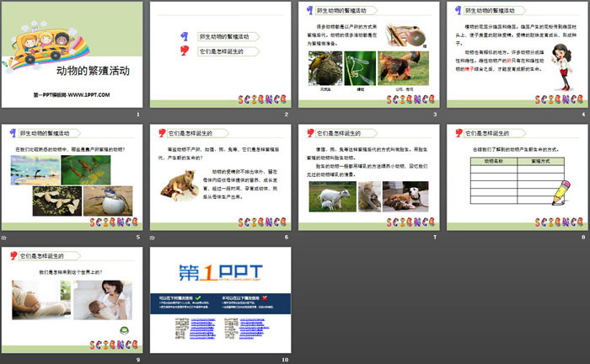Click slide number 10 label

[x=285, y=360]
